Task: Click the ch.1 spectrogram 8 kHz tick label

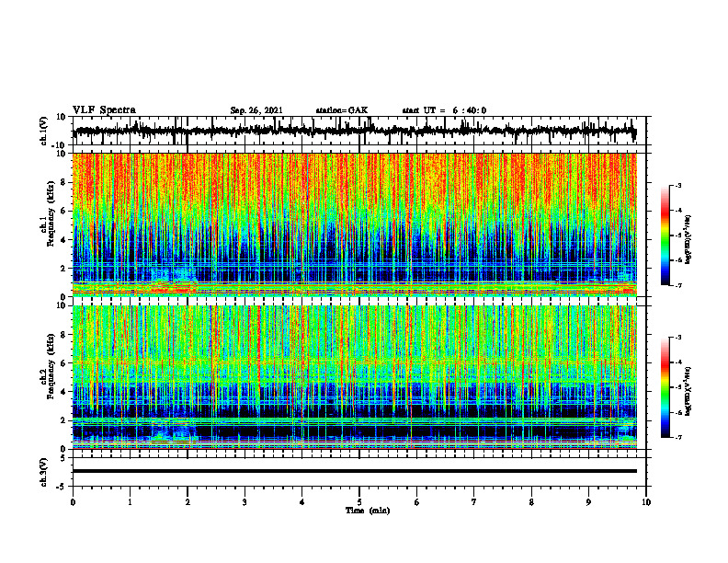Action: [64, 182]
